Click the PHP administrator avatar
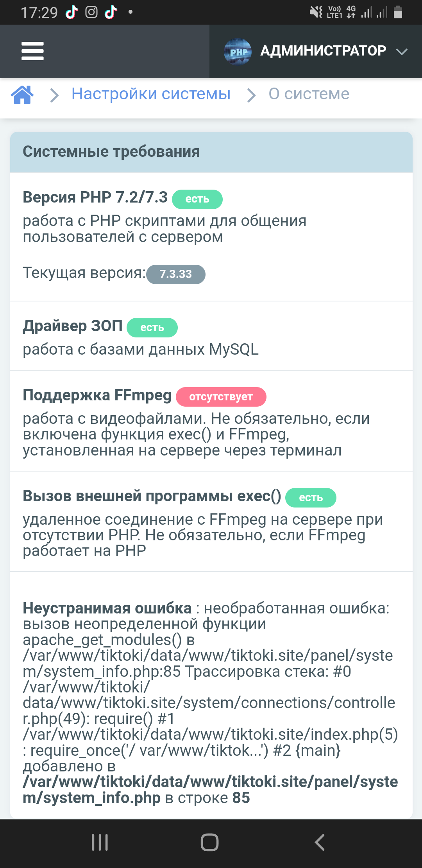 pos(238,51)
